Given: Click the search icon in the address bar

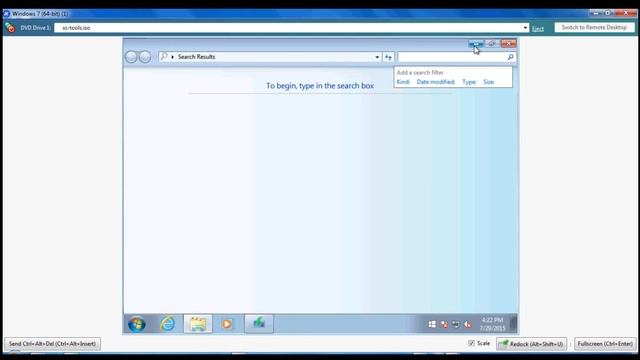Looking at the screenshot, I should tap(164, 56).
